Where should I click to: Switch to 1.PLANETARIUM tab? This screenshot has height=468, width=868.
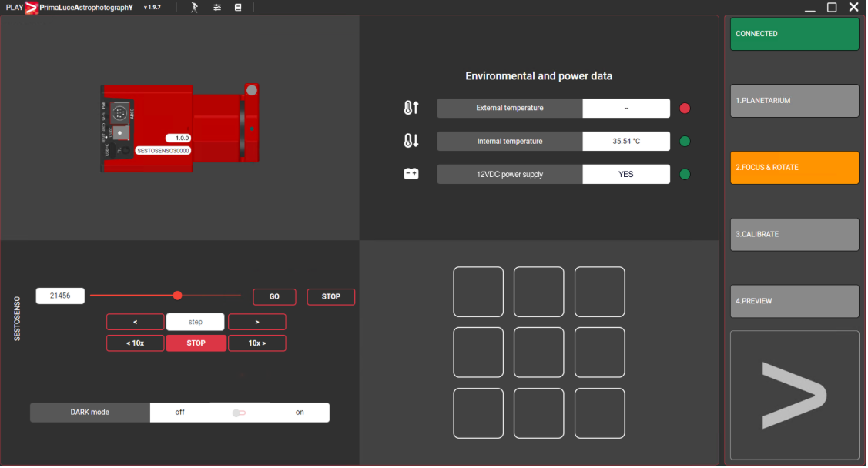(794, 101)
